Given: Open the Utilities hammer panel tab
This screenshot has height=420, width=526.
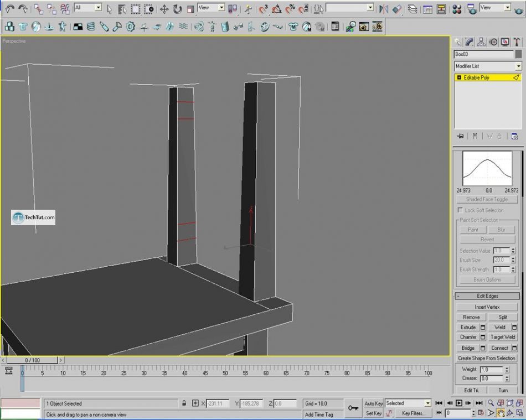Looking at the screenshot, I should pos(517,42).
